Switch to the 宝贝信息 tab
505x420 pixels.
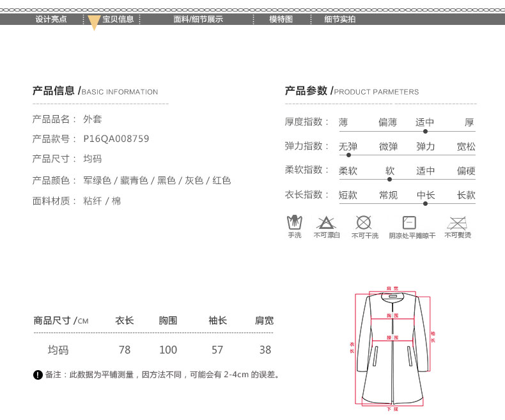pyautogui.click(x=118, y=19)
